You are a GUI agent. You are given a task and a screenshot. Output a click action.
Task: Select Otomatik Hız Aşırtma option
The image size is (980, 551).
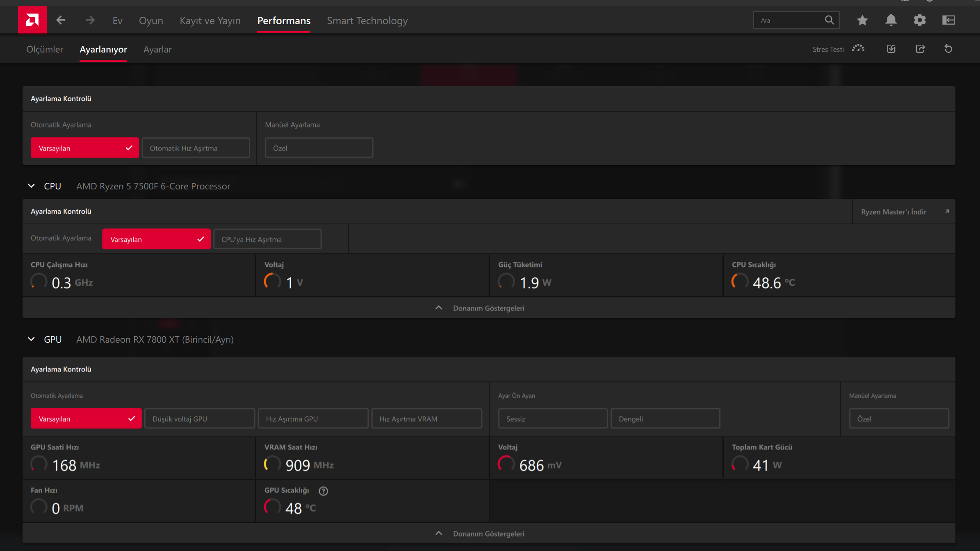click(196, 148)
